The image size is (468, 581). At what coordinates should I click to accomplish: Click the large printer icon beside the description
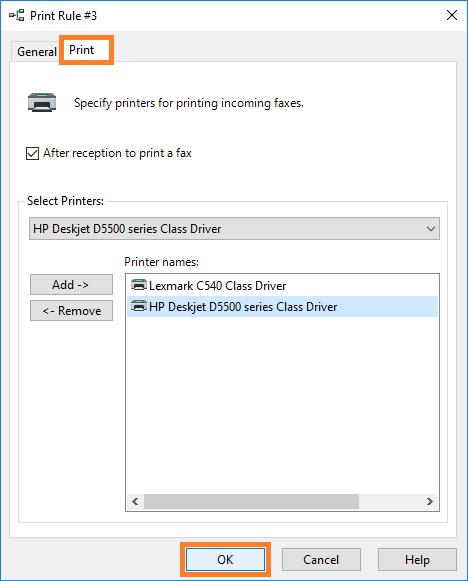42,102
